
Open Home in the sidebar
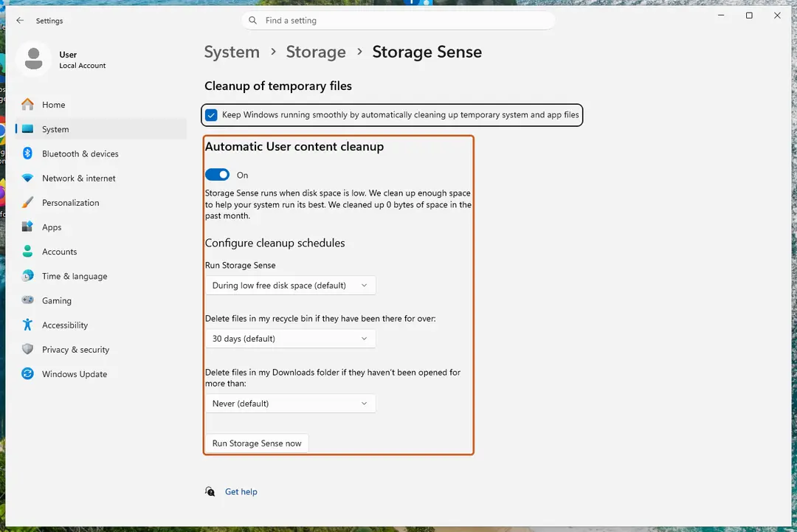click(101, 105)
